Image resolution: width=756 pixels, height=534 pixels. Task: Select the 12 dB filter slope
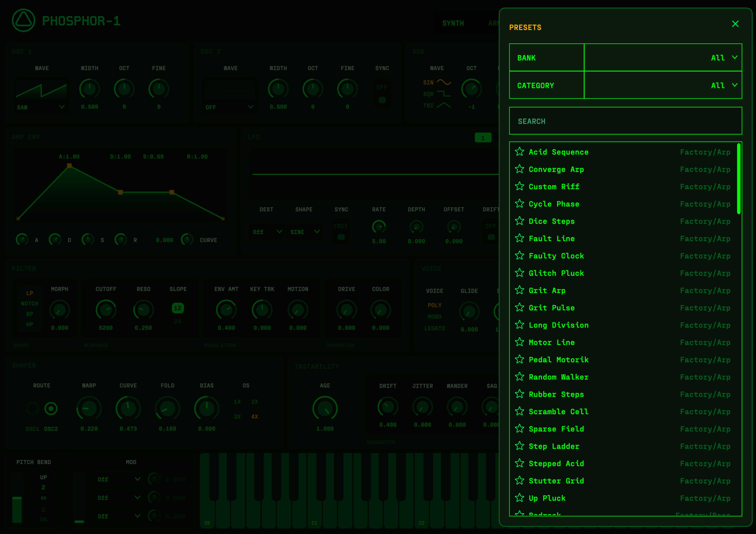click(x=177, y=308)
